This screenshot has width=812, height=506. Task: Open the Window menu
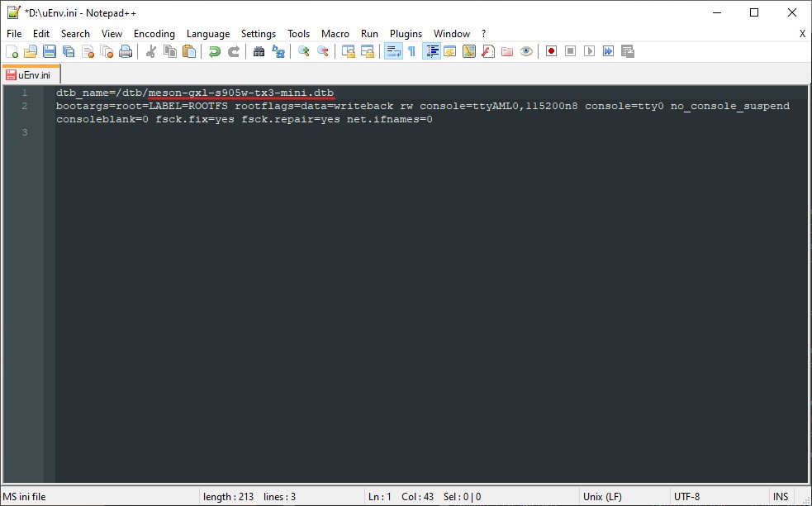point(452,34)
